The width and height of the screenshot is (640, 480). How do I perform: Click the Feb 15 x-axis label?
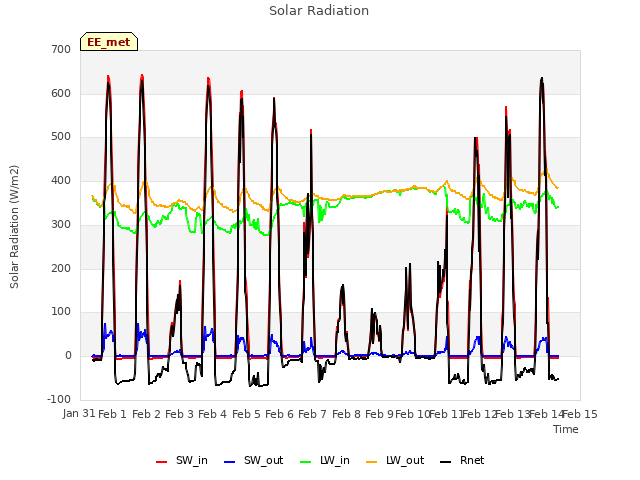(x=580, y=414)
